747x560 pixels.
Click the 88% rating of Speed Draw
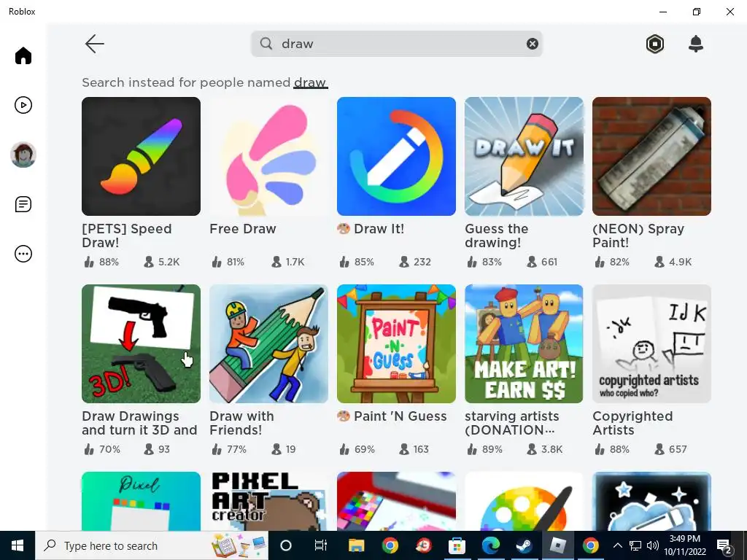101,262
